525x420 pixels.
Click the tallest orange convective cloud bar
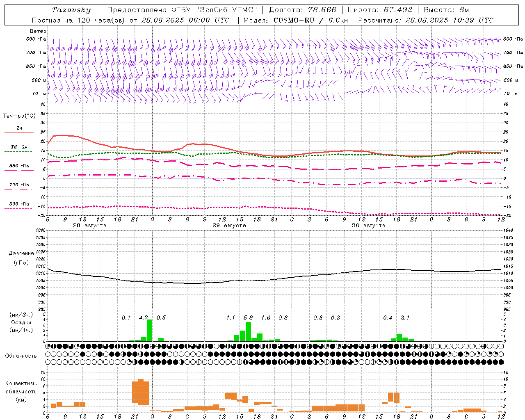coord(141,392)
